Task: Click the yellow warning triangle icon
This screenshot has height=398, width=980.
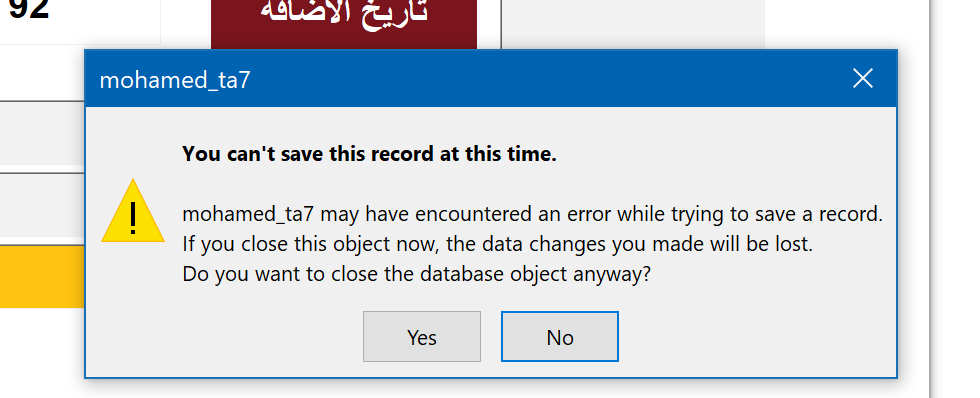Action: coord(133,211)
